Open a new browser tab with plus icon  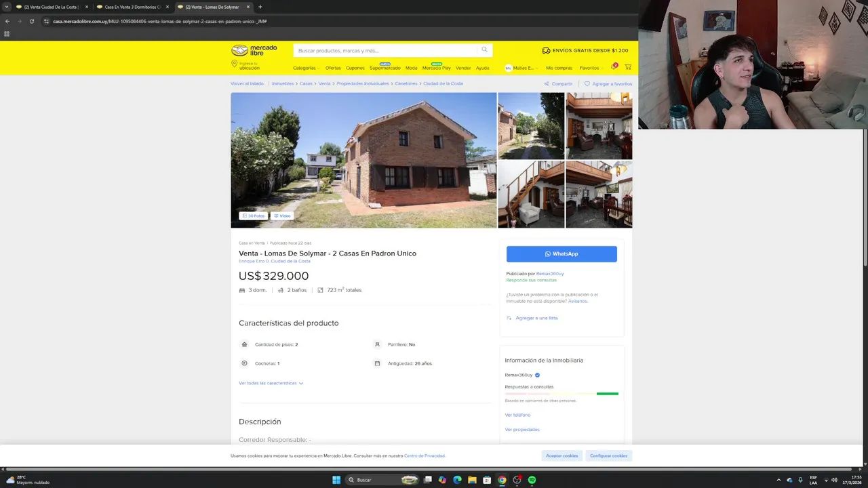260,7
